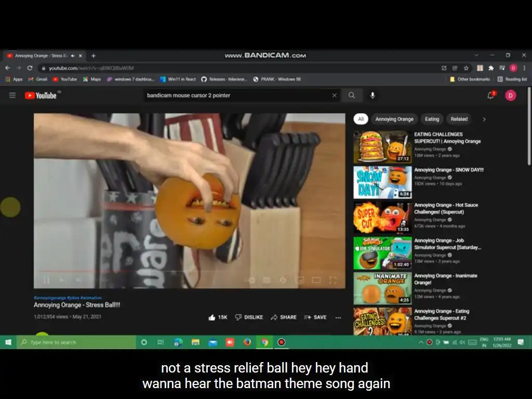532x399 pixels.
Task: Select the Annoying Orange filter chip
Action: pos(394,119)
